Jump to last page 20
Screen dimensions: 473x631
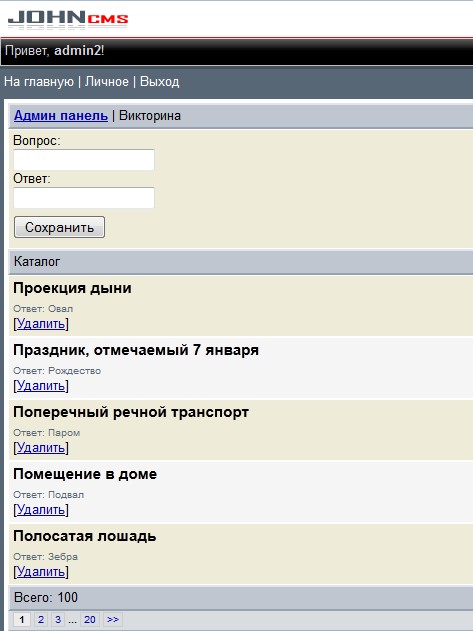point(90,619)
